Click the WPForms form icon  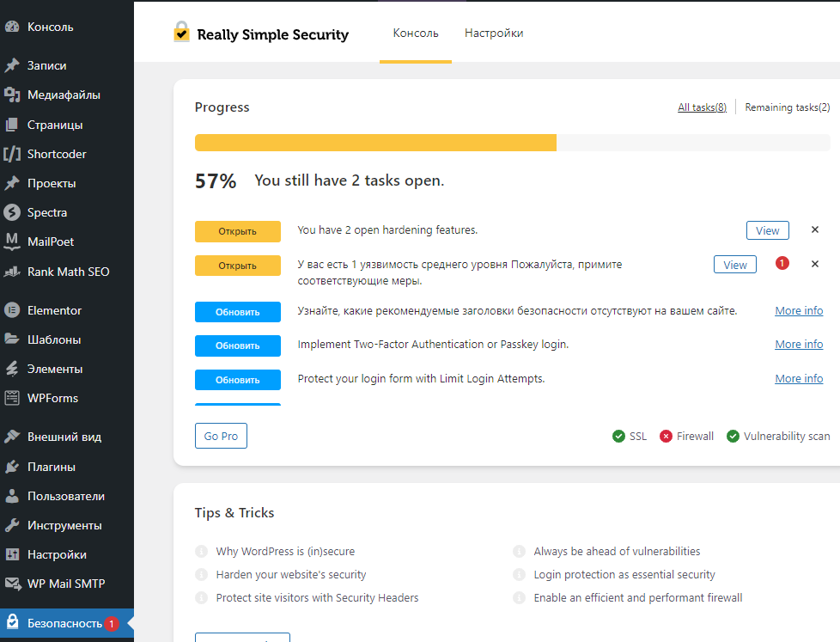[12, 398]
